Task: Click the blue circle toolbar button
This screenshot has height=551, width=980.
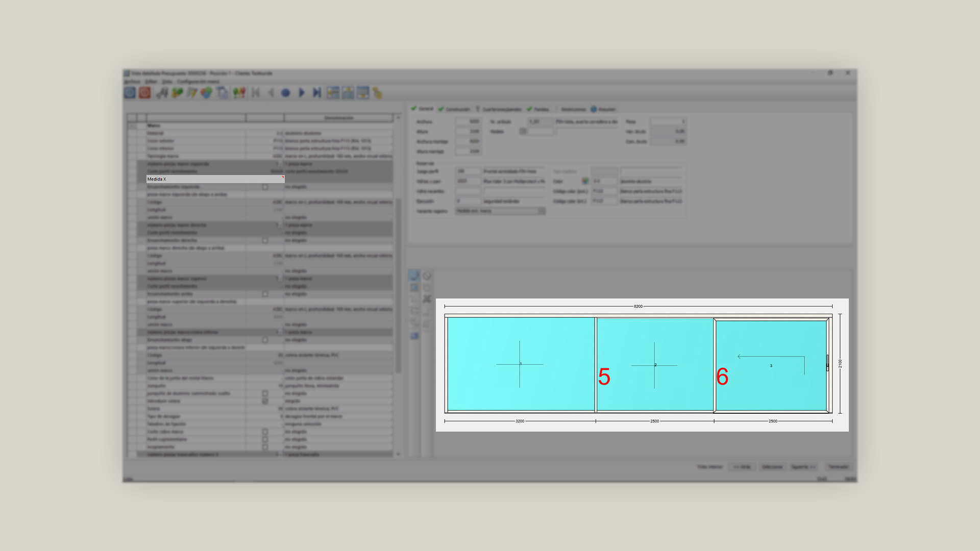Action: tap(286, 93)
